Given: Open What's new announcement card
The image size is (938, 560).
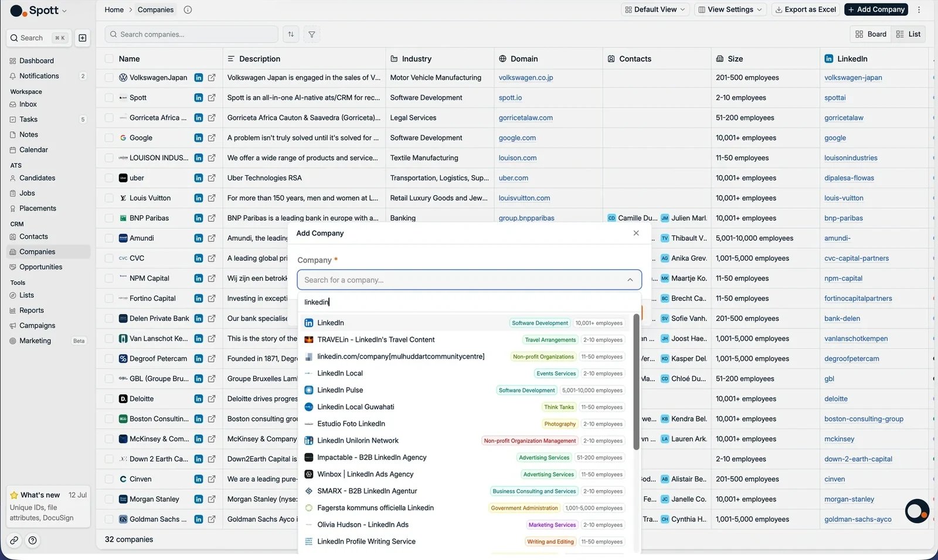Looking at the screenshot, I should pos(48,506).
